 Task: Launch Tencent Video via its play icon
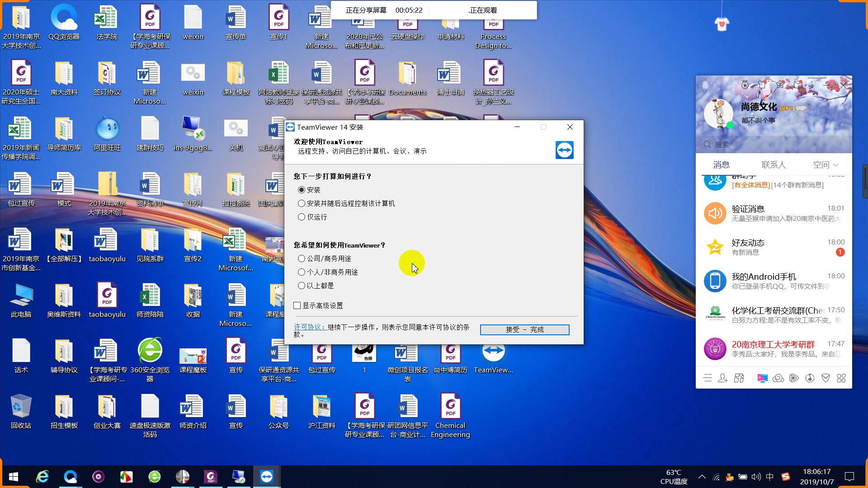[795, 378]
